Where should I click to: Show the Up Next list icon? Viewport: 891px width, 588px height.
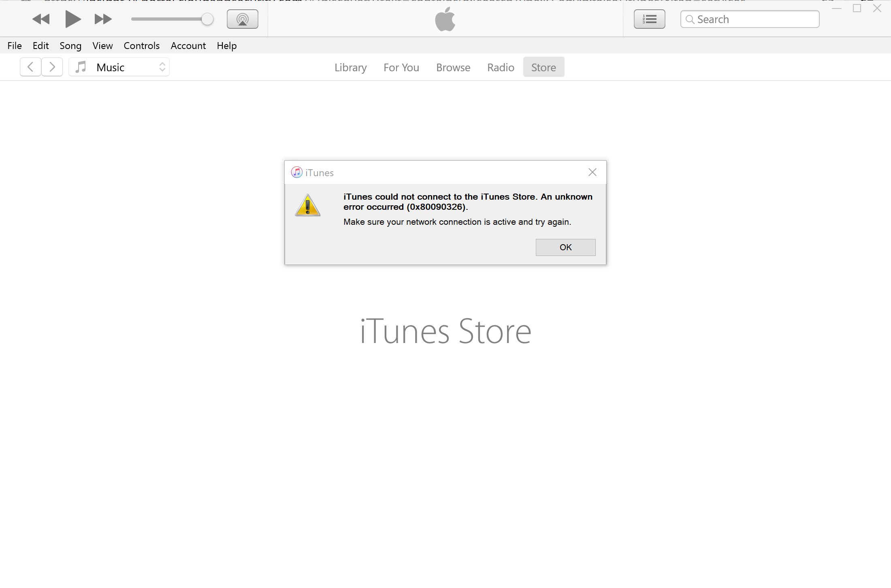650,19
